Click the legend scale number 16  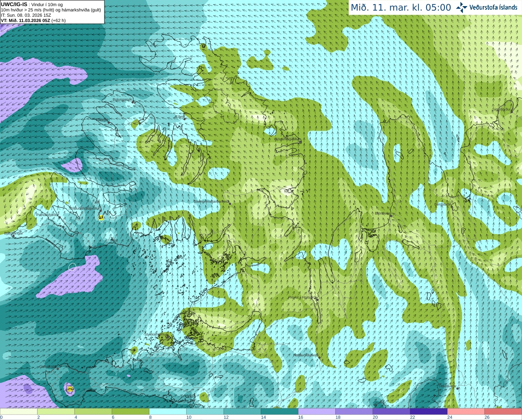coord(301,417)
